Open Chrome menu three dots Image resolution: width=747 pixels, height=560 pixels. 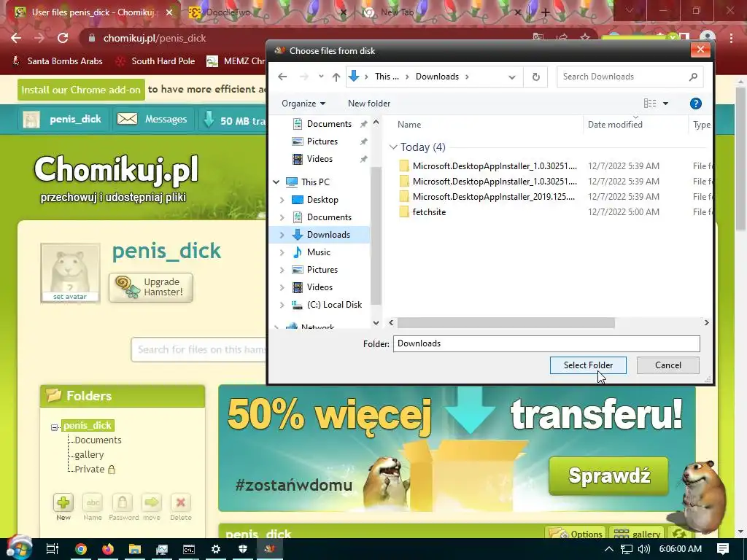pos(731,38)
